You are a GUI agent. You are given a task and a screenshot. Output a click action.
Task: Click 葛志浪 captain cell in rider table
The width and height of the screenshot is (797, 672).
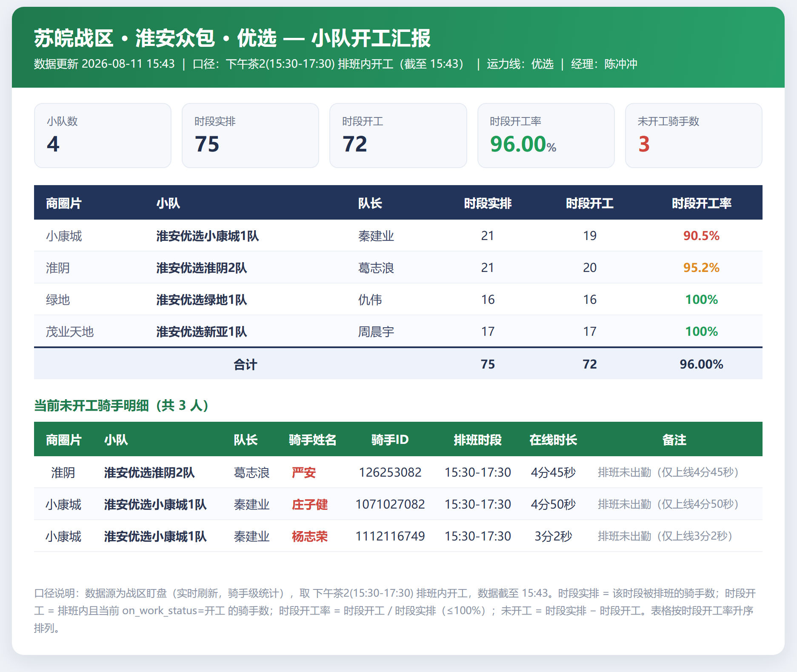click(251, 472)
